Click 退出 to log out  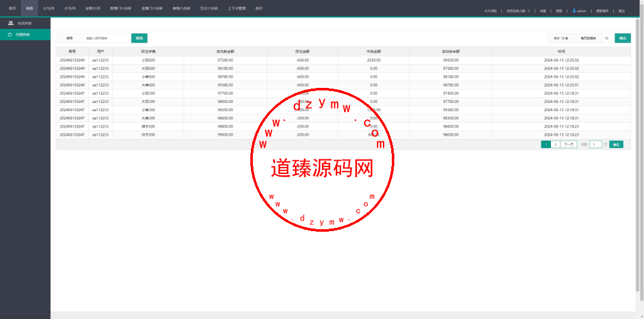tap(621, 11)
